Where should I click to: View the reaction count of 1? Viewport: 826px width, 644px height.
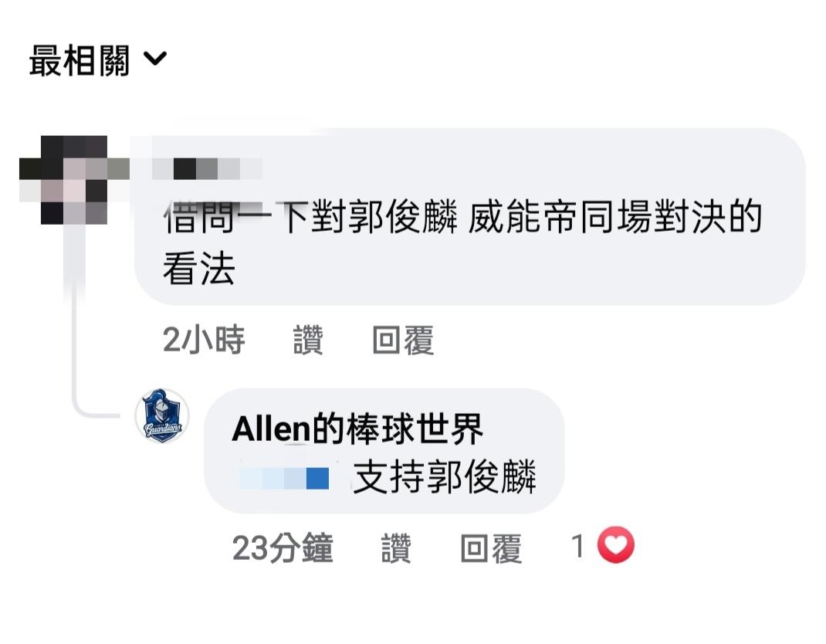click(x=578, y=546)
